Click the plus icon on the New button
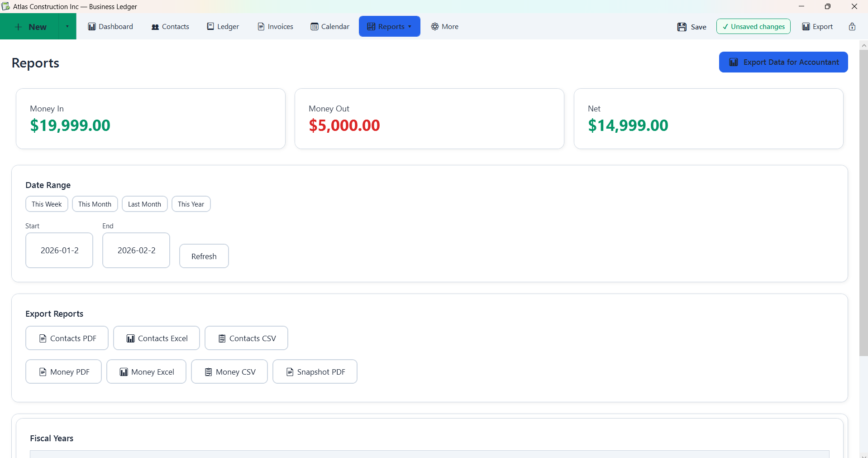 click(19, 27)
